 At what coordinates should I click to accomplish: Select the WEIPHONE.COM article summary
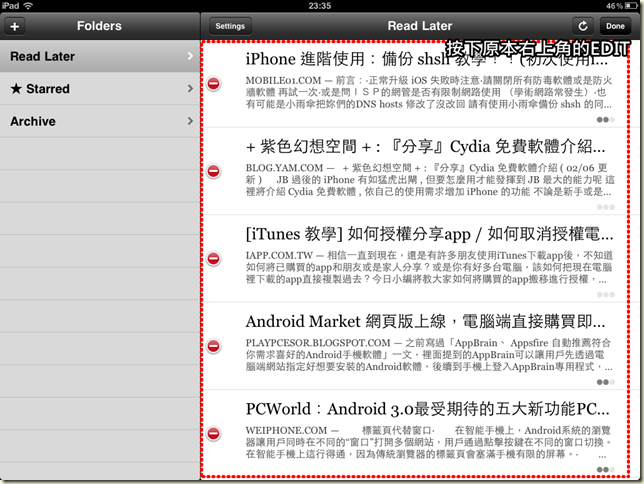[429, 443]
